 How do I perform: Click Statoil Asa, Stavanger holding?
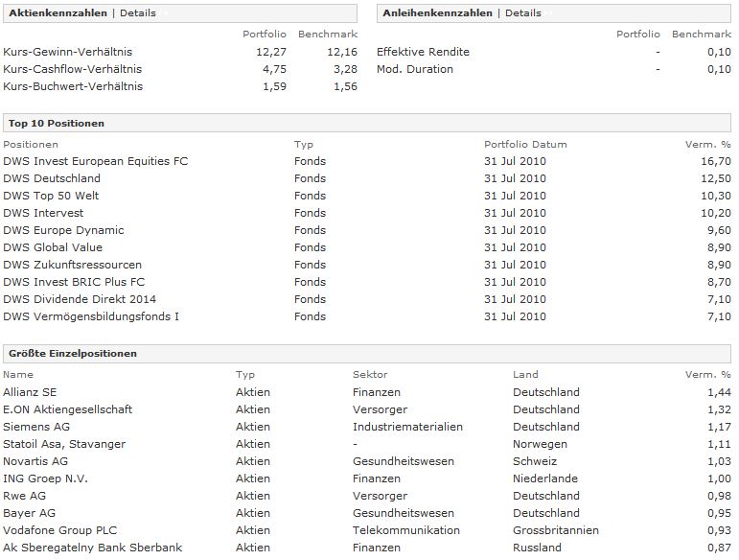64,444
